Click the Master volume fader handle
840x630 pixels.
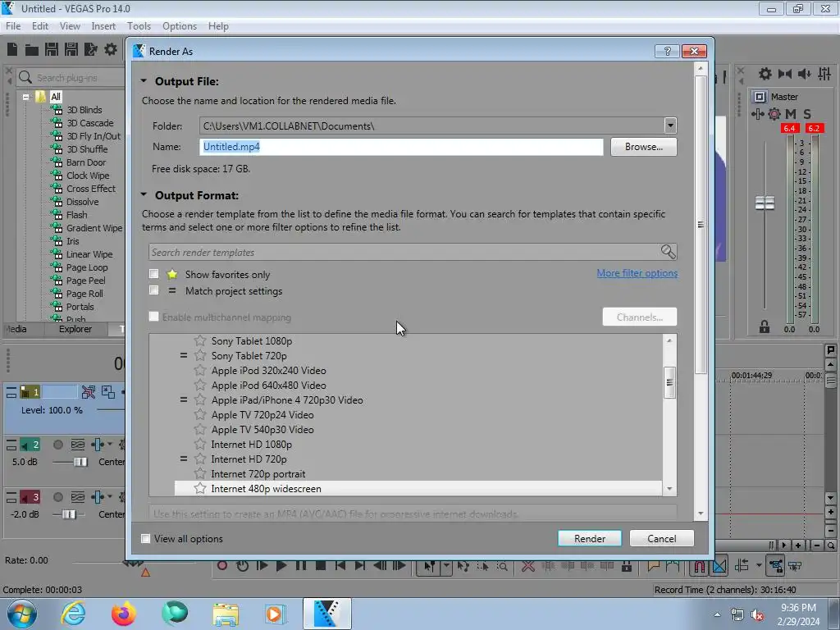pyautogui.click(x=765, y=203)
